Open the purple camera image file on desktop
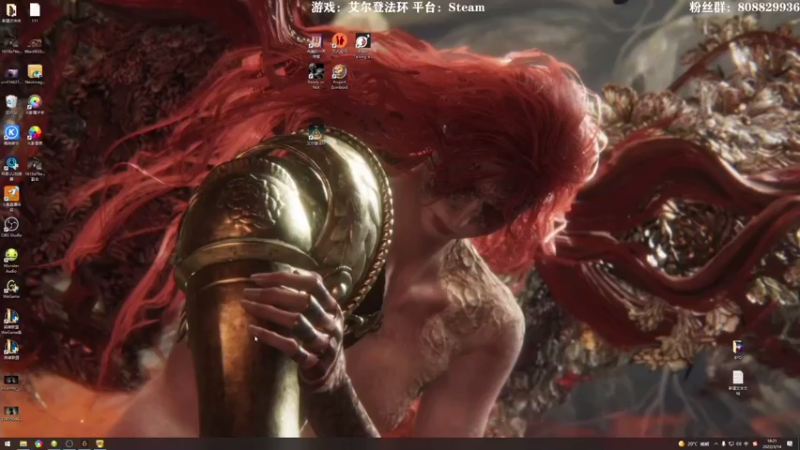800x450 pixels. pos(11,73)
